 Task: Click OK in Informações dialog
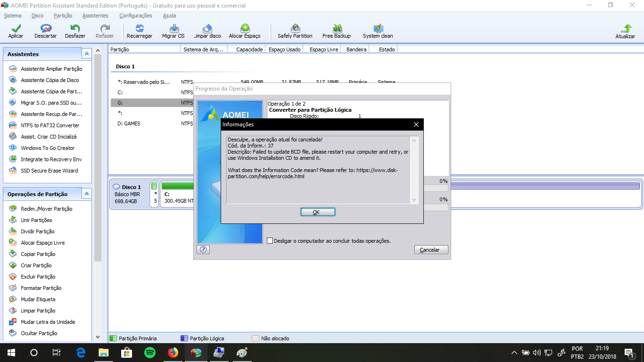tap(318, 212)
